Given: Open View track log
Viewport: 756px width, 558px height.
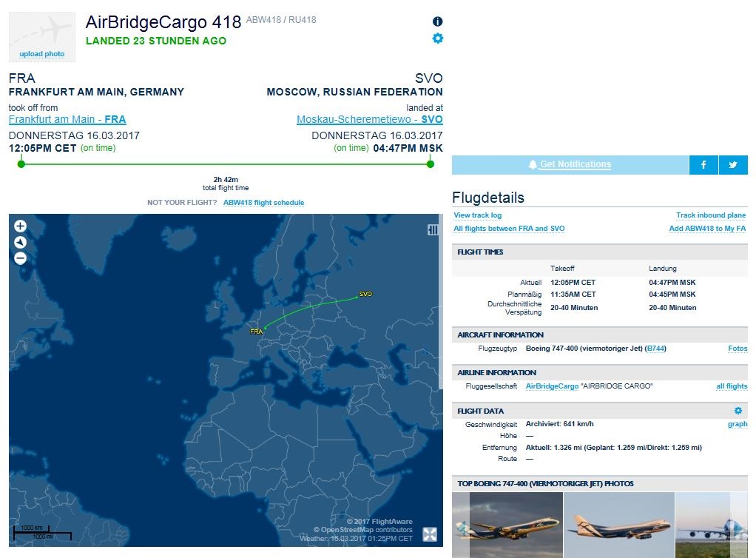Looking at the screenshot, I should coord(477,215).
